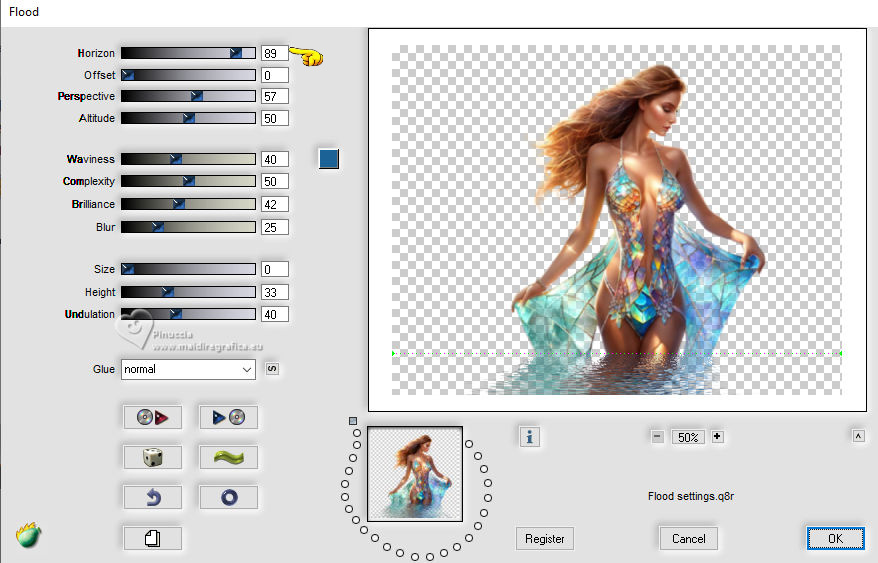Click the load preset disc icon button

click(x=153, y=417)
